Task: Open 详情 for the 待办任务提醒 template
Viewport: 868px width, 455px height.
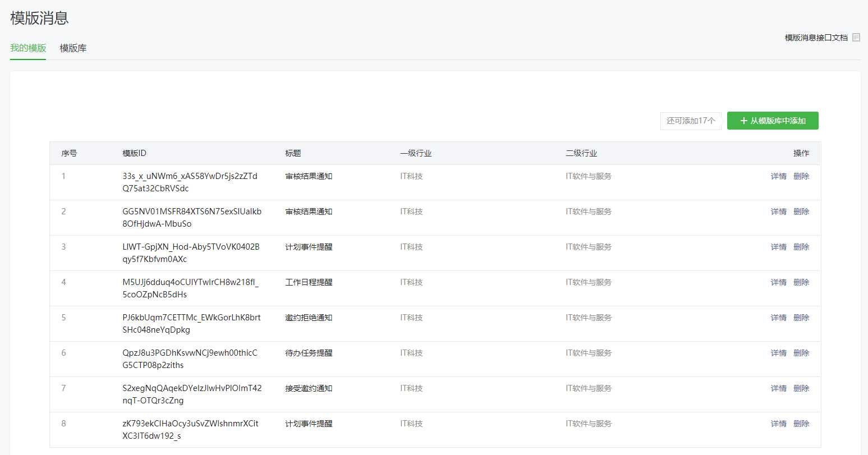Action: coord(778,353)
